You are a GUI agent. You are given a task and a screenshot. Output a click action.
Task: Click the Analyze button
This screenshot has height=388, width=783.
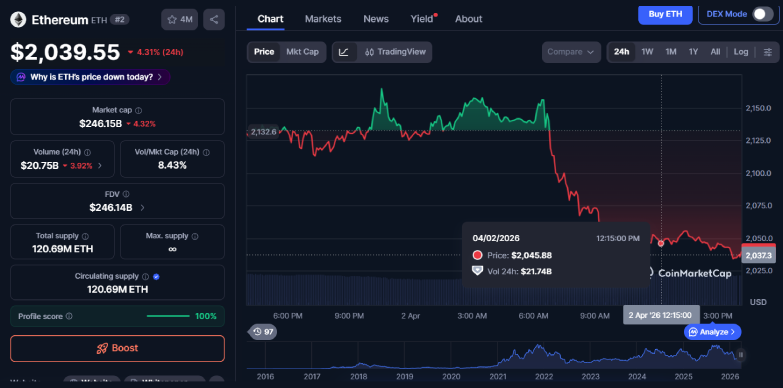tap(713, 332)
